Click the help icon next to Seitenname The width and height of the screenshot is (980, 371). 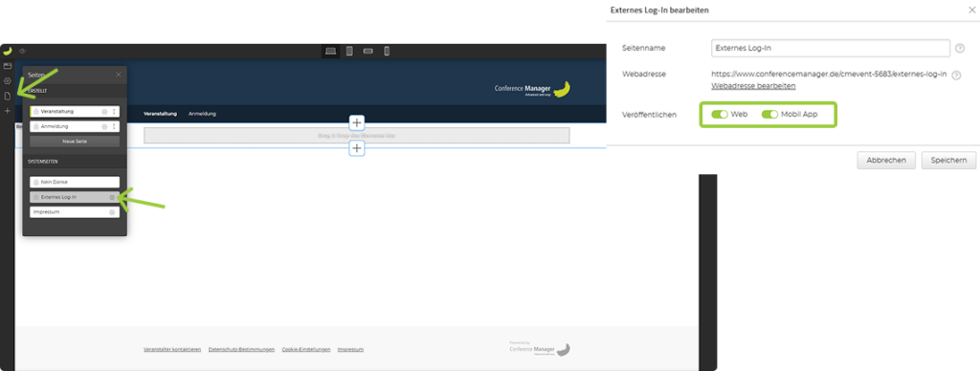point(960,48)
